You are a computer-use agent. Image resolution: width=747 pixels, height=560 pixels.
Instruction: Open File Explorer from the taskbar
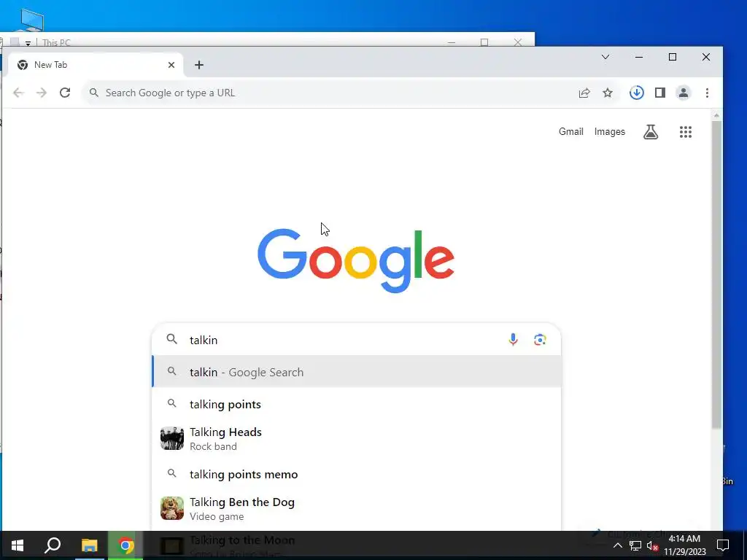[x=89, y=545]
